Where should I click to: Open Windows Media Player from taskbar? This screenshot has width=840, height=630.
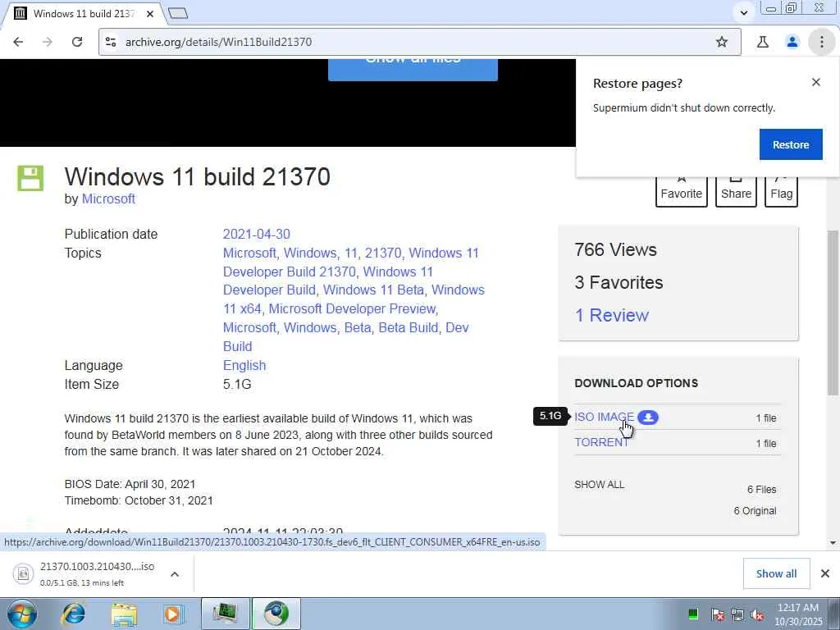(174, 614)
